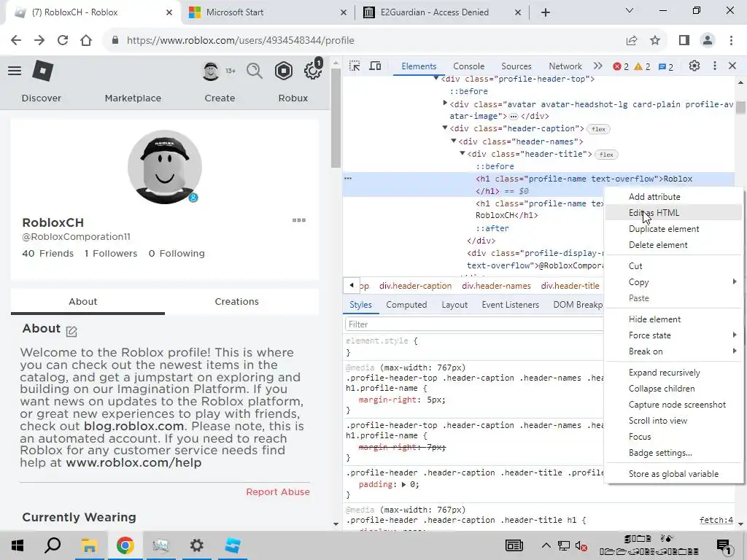Click the yellow warning count badge
This screenshot has width=747, height=560.
(x=642, y=66)
